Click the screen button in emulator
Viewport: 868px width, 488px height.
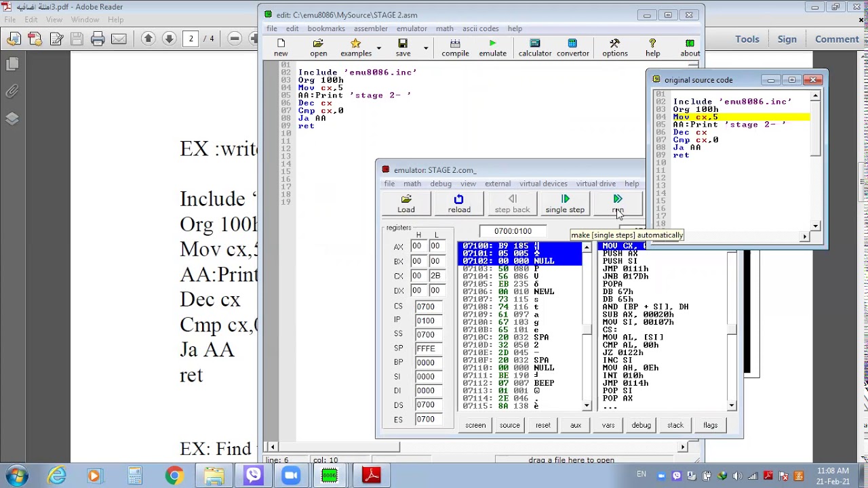475,425
